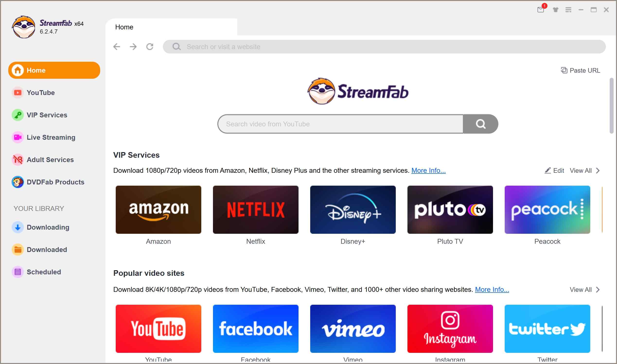
Task: Select Home in the sidebar
Action: point(54,70)
